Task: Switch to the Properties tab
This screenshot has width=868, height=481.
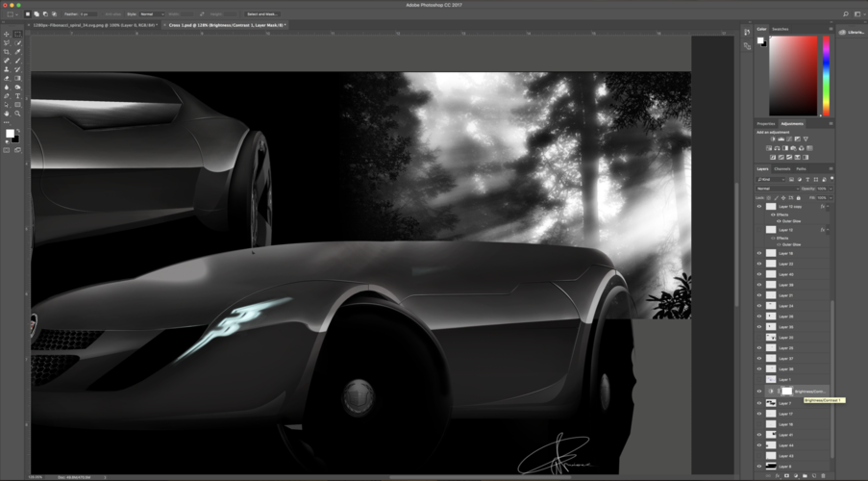Action: click(766, 123)
